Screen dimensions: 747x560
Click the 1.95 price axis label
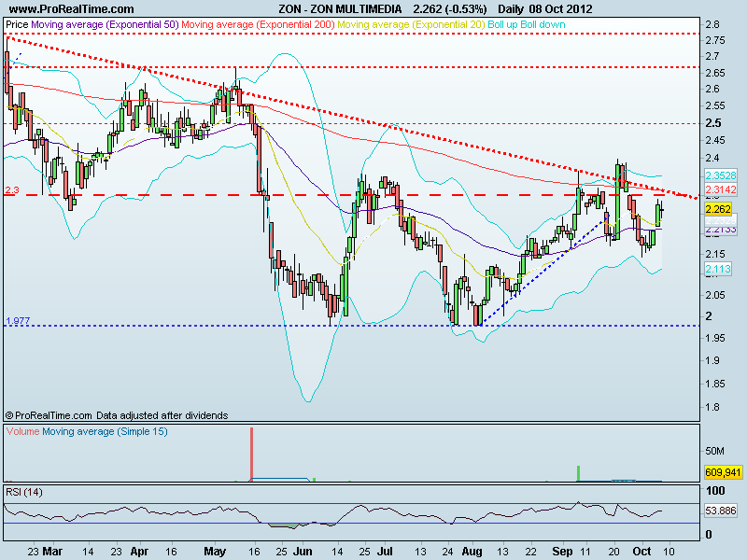pos(715,338)
